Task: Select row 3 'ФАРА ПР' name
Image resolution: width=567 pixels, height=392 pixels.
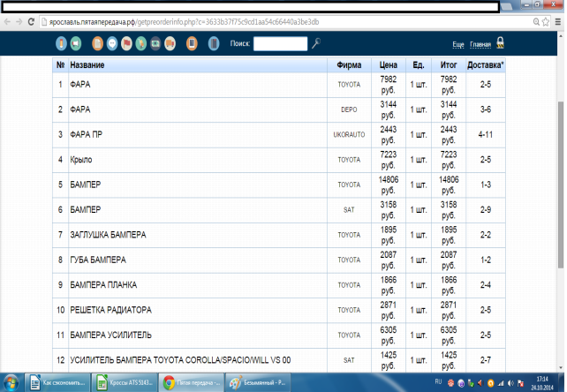Action: 86,134
